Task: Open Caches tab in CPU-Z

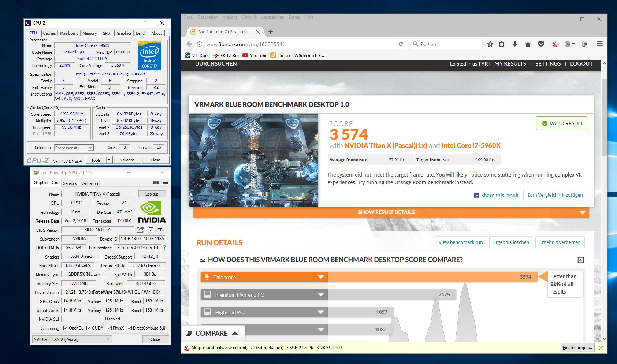Action: 49,33
